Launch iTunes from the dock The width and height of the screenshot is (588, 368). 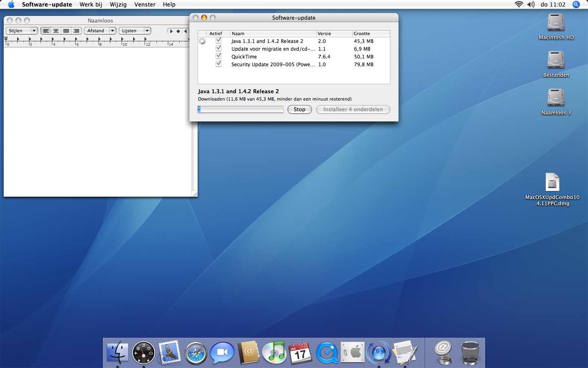pyautogui.click(x=274, y=352)
